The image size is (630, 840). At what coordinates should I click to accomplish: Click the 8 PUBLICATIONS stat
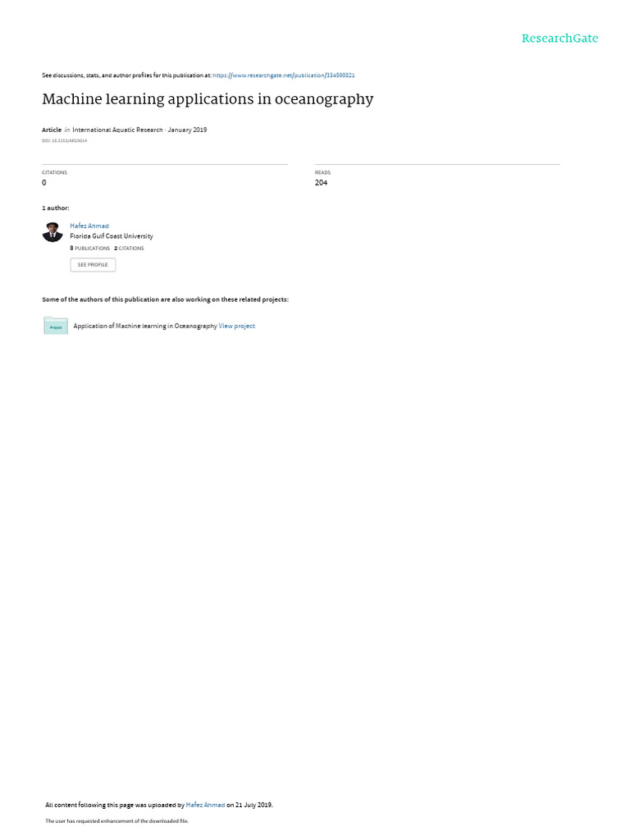(90, 248)
